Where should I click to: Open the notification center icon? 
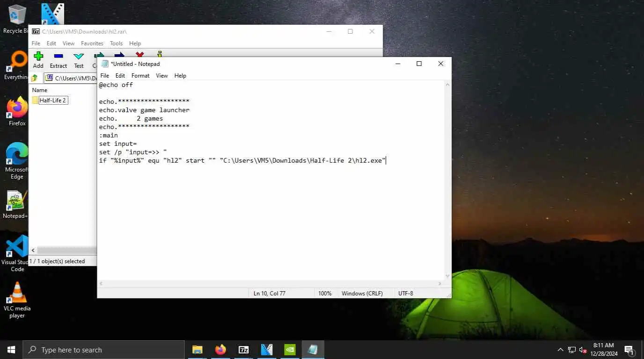pyautogui.click(x=629, y=350)
